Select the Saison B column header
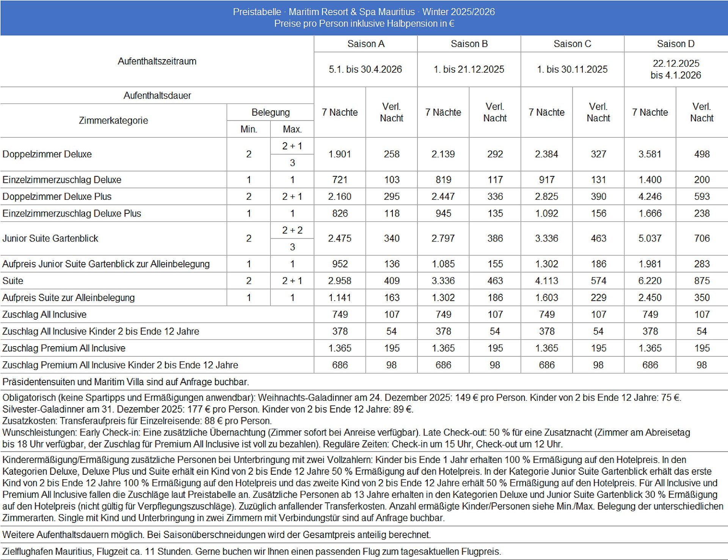This screenshot has width=728, height=560. tap(469, 44)
